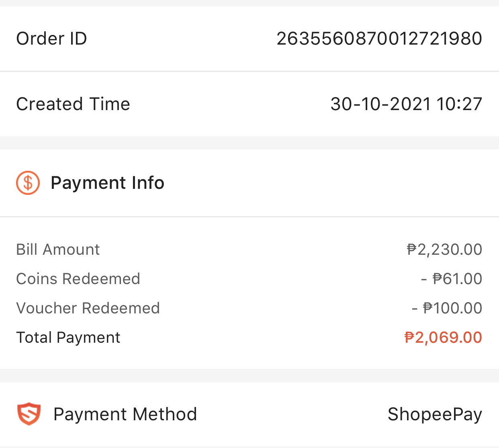The image size is (499, 448).
Task: Tap the orange ₱2,069.00 total payment
Action: (x=443, y=338)
